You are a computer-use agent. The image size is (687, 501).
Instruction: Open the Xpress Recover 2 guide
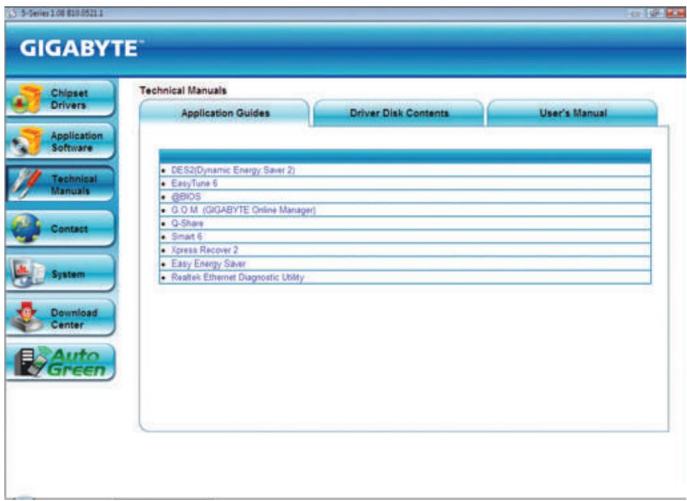click(x=205, y=250)
